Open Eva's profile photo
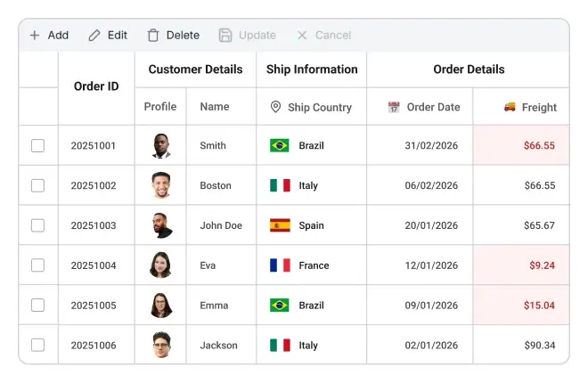 pos(160,265)
